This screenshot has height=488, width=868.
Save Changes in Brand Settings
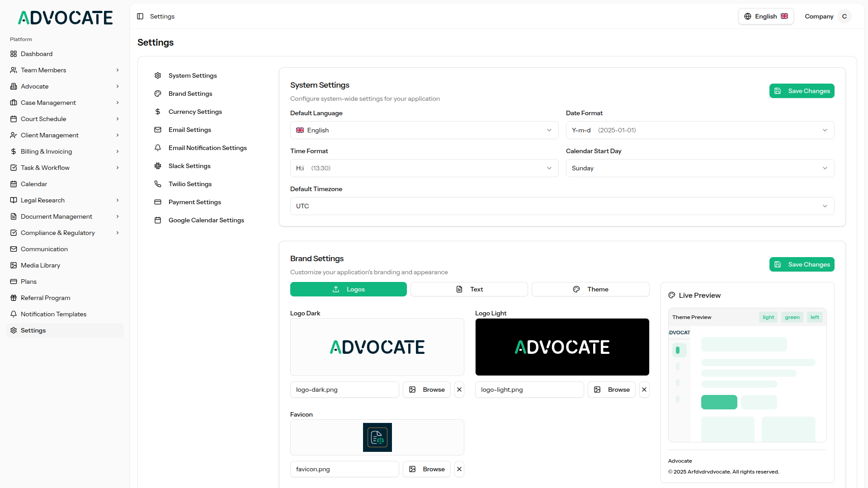click(x=802, y=264)
